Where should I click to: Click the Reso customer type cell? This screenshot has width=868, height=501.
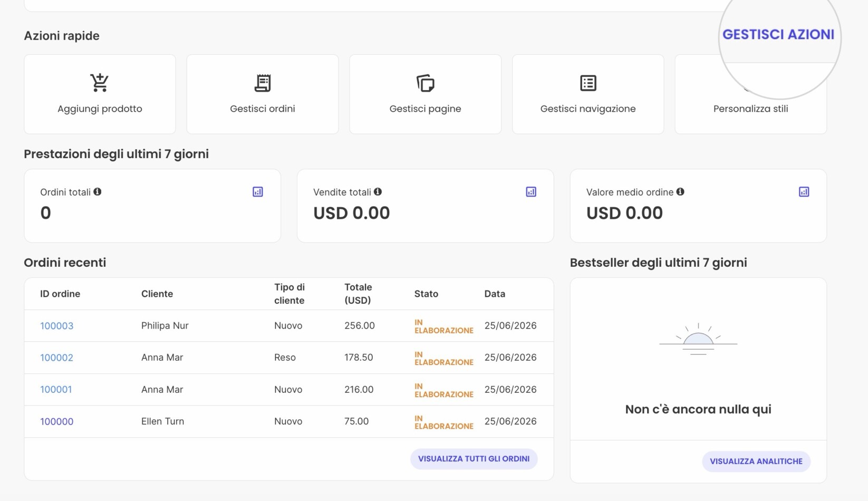(285, 358)
